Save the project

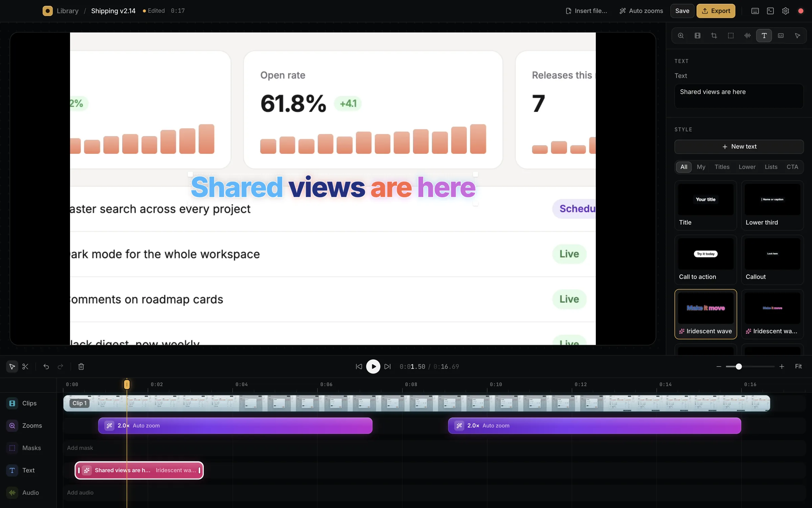click(682, 11)
